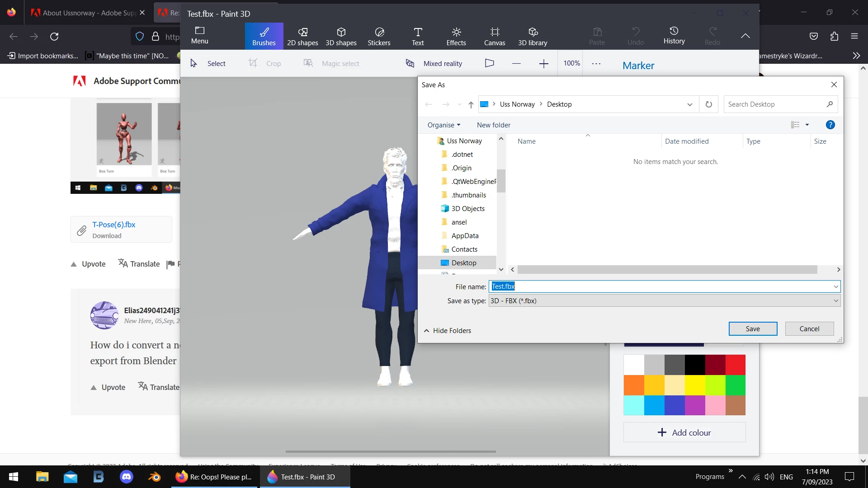The width and height of the screenshot is (868, 488).
Task: Toggle Mixed reality mode
Action: click(x=434, y=63)
